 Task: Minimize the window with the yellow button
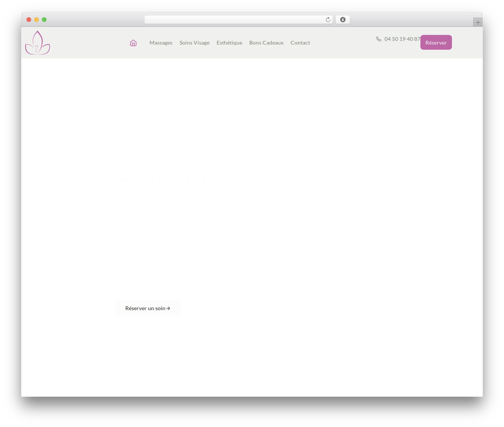(x=37, y=20)
